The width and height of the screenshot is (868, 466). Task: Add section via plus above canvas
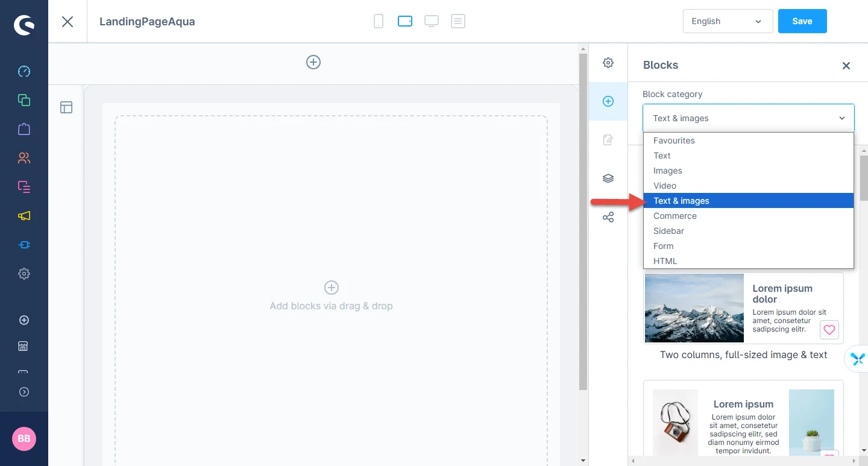tap(313, 62)
